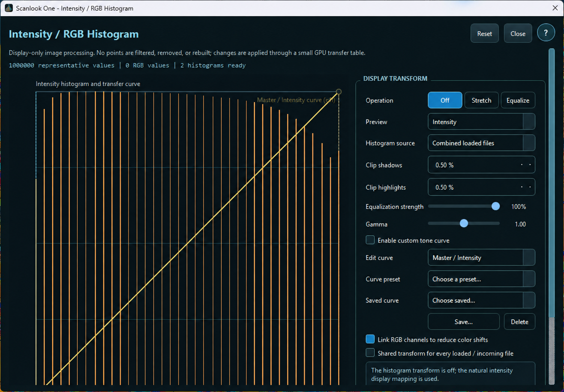
Task: Click the Save... curve button
Action: tap(463, 322)
